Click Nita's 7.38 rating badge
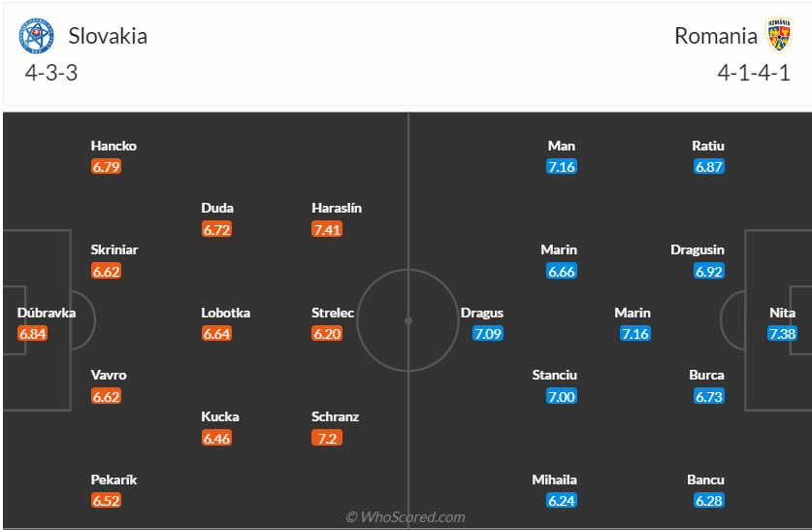 pos(782,334)
